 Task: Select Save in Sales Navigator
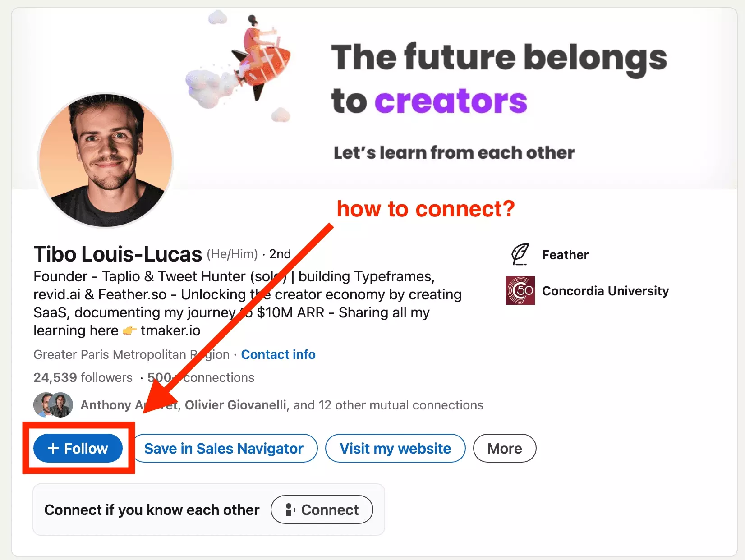click(x=224, y=448)
